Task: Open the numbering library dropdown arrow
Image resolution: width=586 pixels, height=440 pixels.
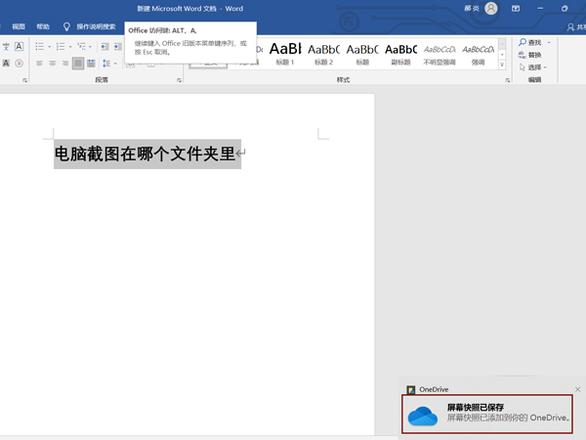Action: [x=70, y=47]
